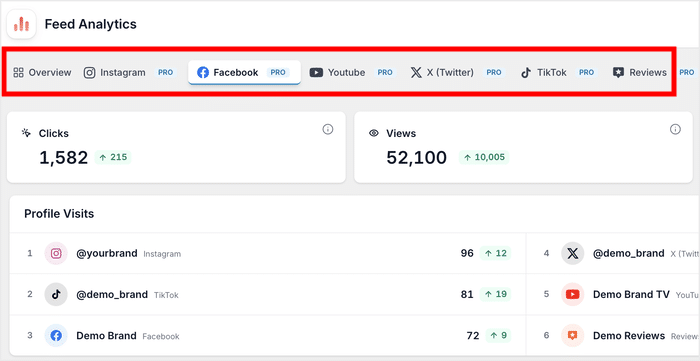This screenshot has height=361, width=700.
Task: Click the 12 increase badge in row 1
Action: pos(496,253)
